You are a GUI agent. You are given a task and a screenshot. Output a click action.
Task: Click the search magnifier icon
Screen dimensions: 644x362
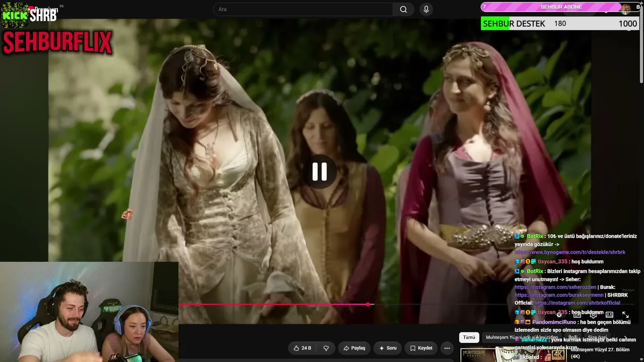pyautogui.click(x=404, y=9)
